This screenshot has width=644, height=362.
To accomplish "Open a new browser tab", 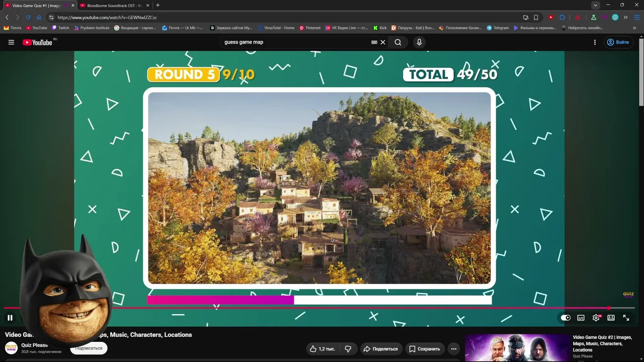I will (x=157, y=6).
